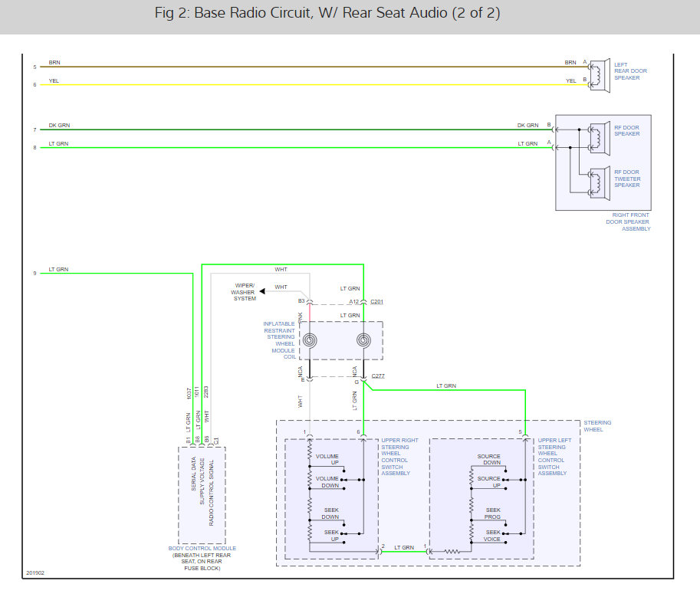Click the 'LEFT REAR DOOR SPEAKER' label

click(630, 71)
